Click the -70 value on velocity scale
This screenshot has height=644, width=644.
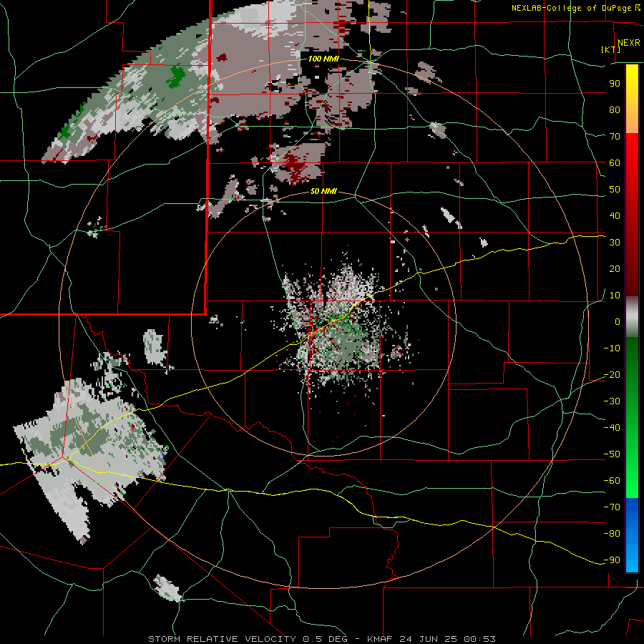click(x=612, y=507)
